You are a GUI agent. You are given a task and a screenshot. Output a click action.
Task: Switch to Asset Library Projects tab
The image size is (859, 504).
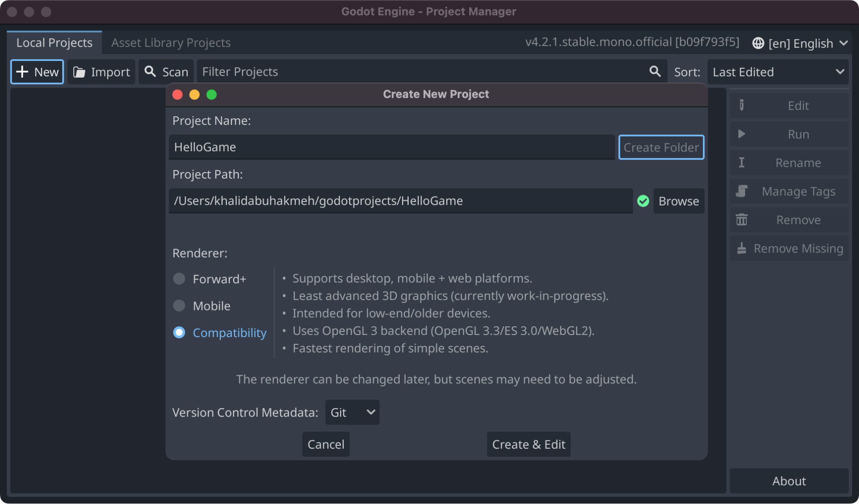pyautogui.click(x=171, y=42)
